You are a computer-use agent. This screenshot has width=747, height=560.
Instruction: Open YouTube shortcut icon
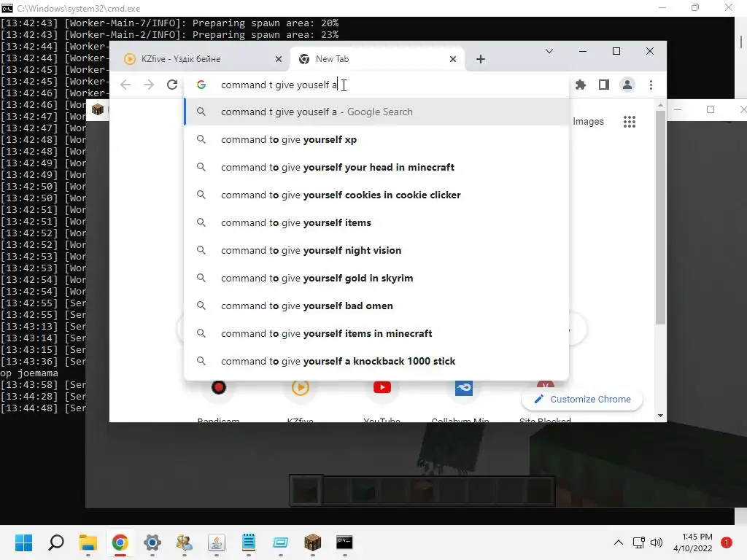382,388
